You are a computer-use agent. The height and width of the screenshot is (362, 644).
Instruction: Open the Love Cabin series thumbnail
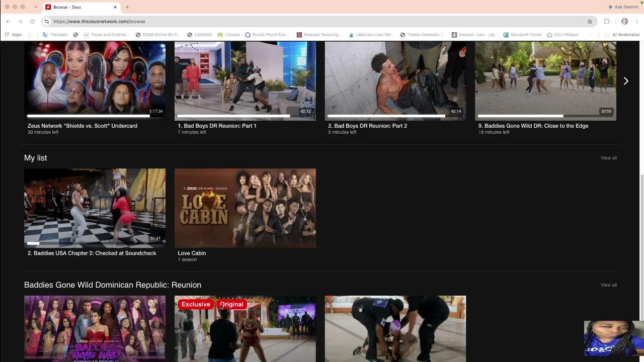point(245,208)
